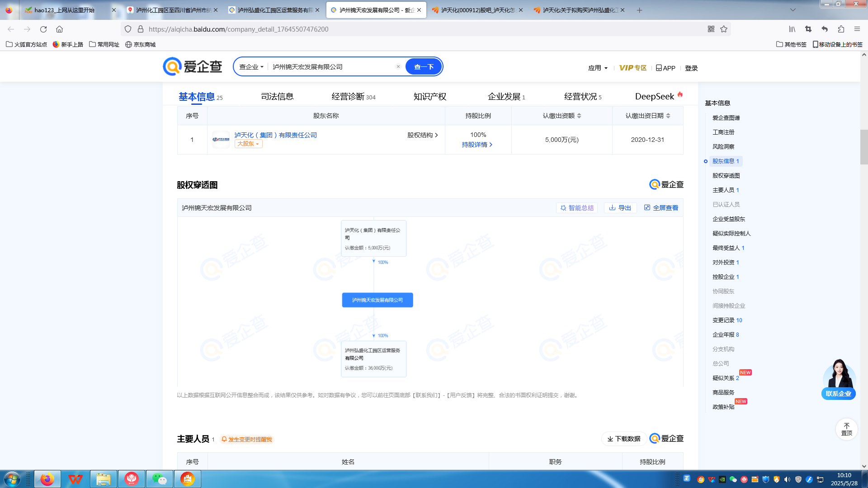Open WPS Office from the taskbar
Image resolution: width=868 pixels, height=488 pixels.
click(75, 479)
